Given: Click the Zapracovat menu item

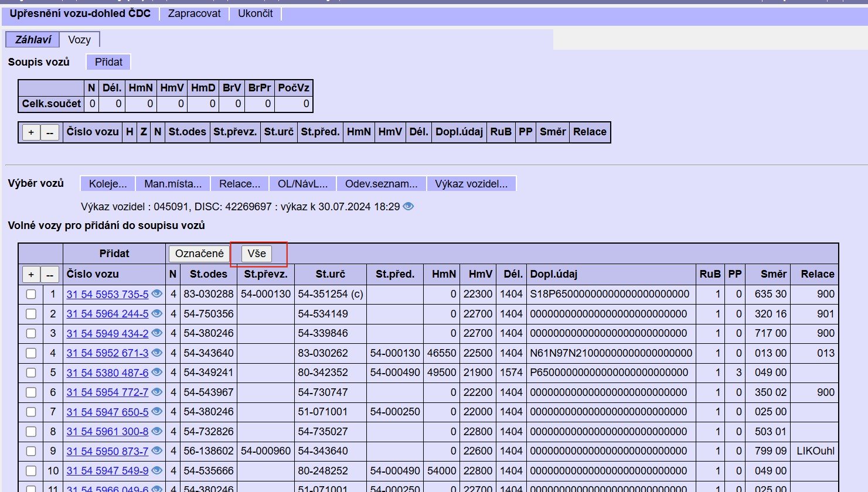Looking at the screenshot, I should click(194, 13).
